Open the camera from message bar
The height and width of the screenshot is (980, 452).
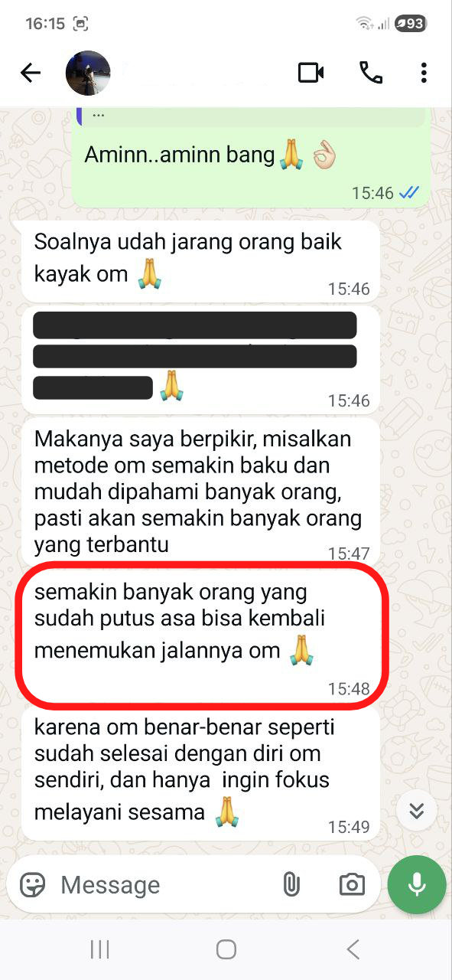click(x=352, y=885)
